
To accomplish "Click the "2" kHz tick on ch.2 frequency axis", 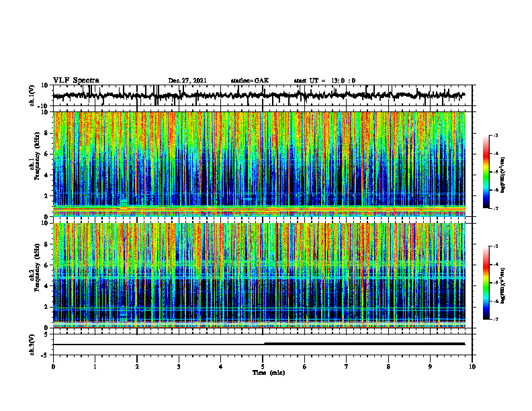I will click(x=47, y=307).
